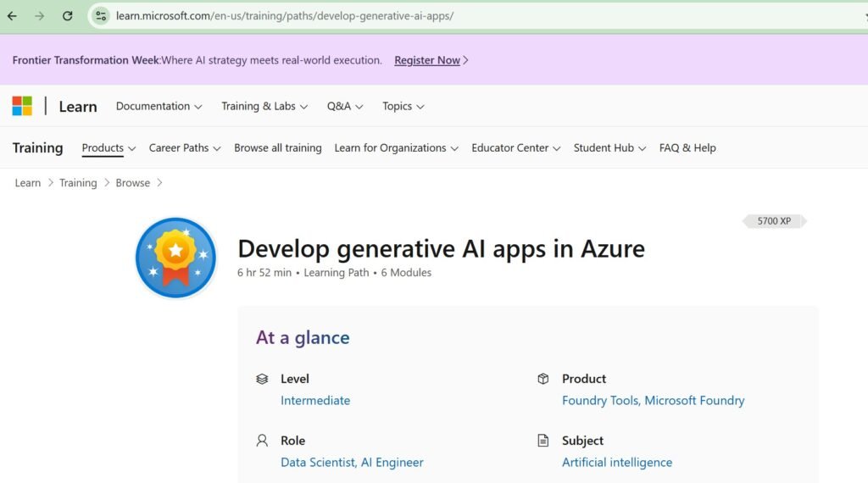
Task: Open site information icon in address bar
Action: pos(101,16)
